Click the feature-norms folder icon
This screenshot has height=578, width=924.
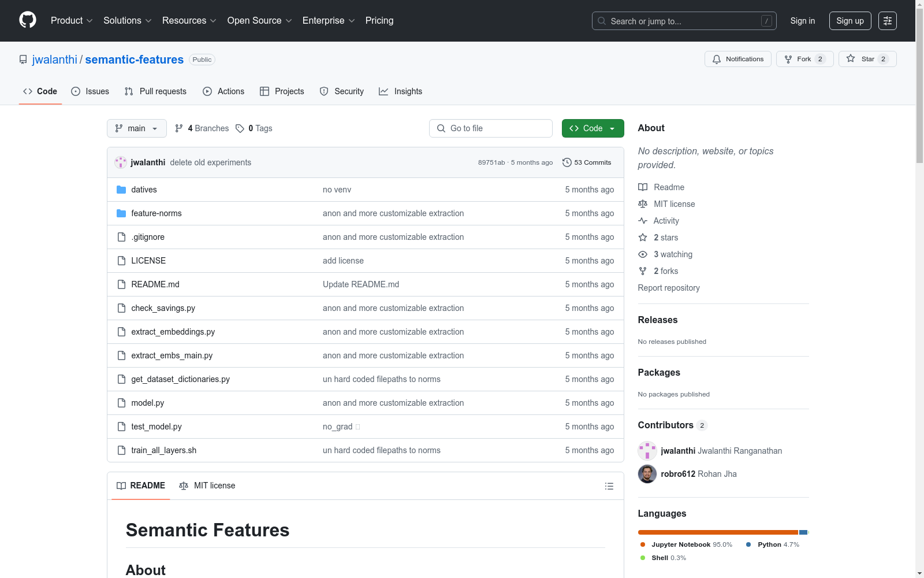121,213
